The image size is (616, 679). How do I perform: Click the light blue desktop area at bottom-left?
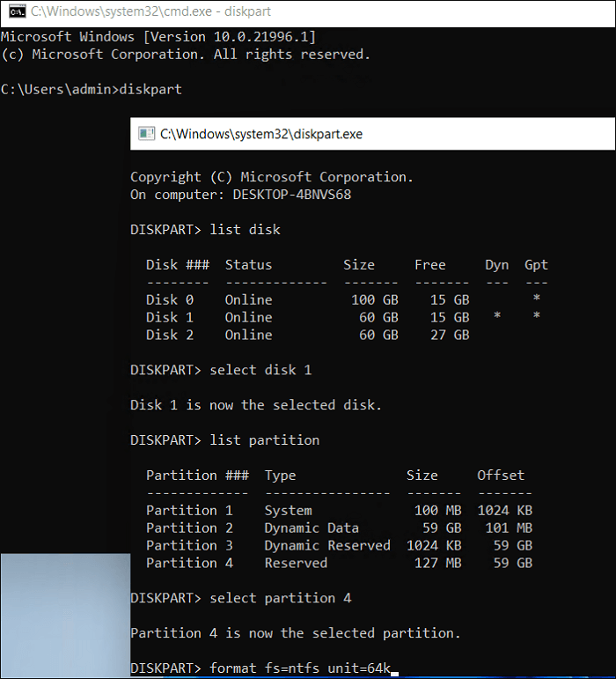tap(63, 615)
